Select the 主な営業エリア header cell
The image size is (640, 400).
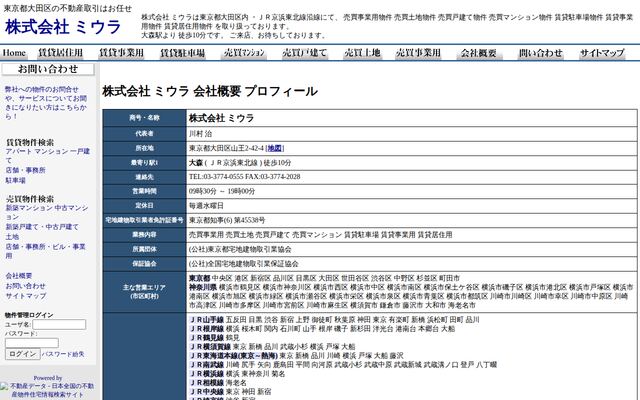[144, 291]
